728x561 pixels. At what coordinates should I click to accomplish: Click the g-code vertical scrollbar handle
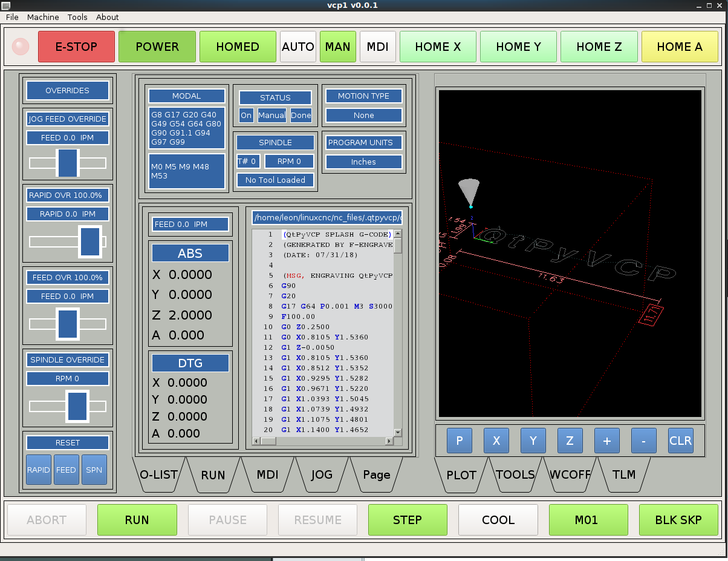point(398,246)
